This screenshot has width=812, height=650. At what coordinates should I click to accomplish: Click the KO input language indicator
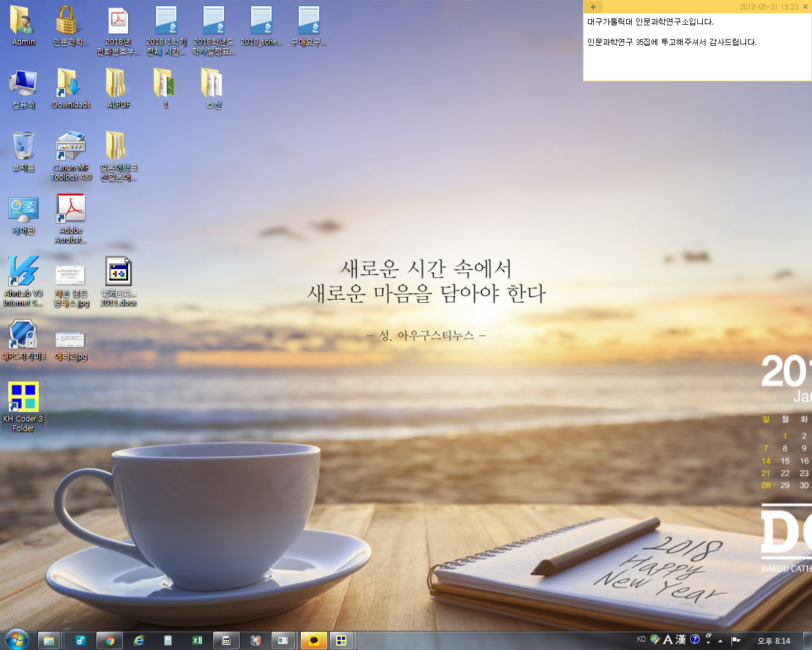pos(641,639)
